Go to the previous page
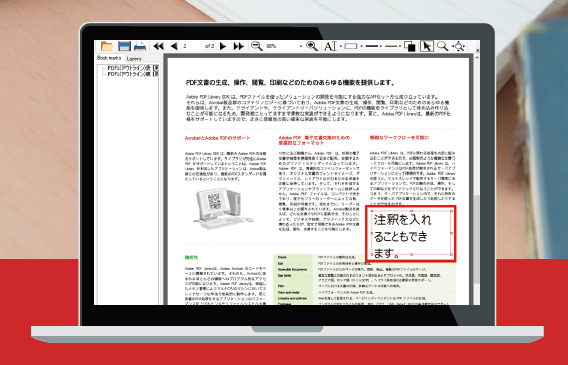 (x=174, y=46)
